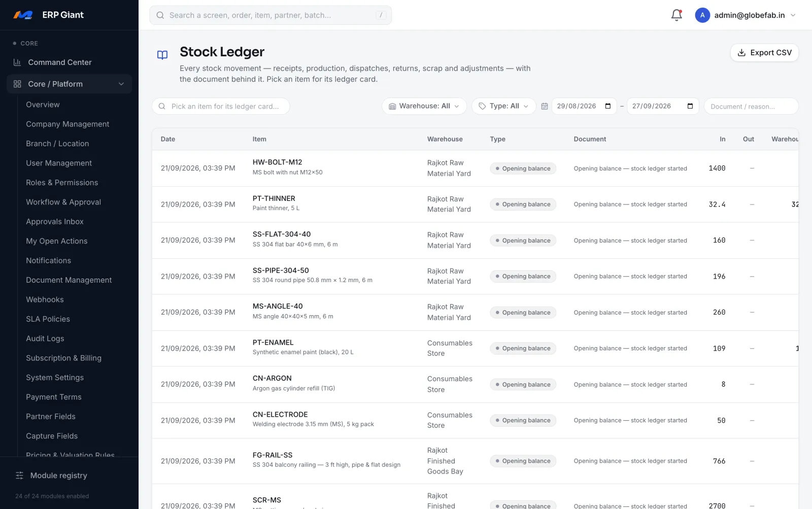
Task: Open Approvals Inbox
Action: point(55,222)
